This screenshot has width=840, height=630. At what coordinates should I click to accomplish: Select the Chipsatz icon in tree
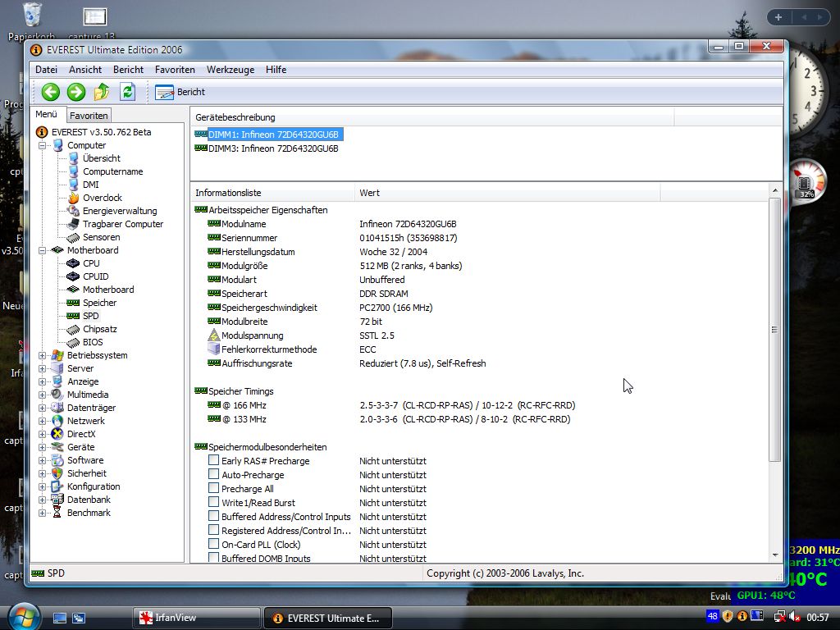pos(73,329)
